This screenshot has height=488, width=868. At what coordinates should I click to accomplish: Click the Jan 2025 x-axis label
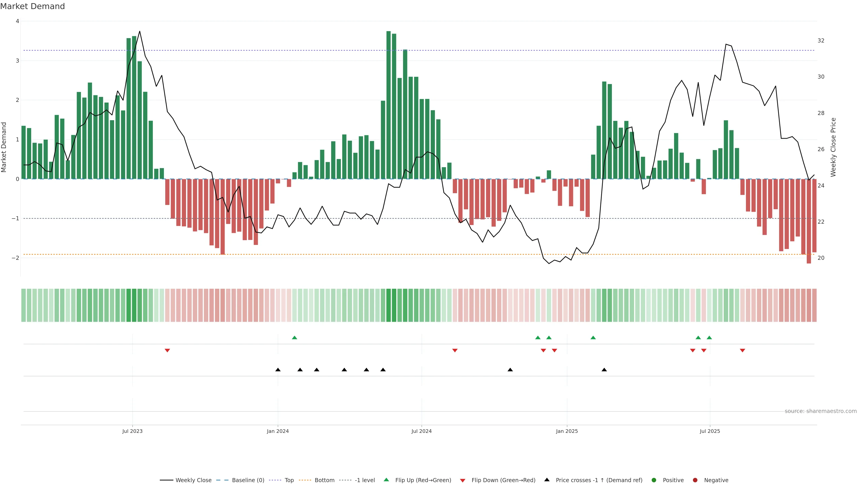coord(567,431)
